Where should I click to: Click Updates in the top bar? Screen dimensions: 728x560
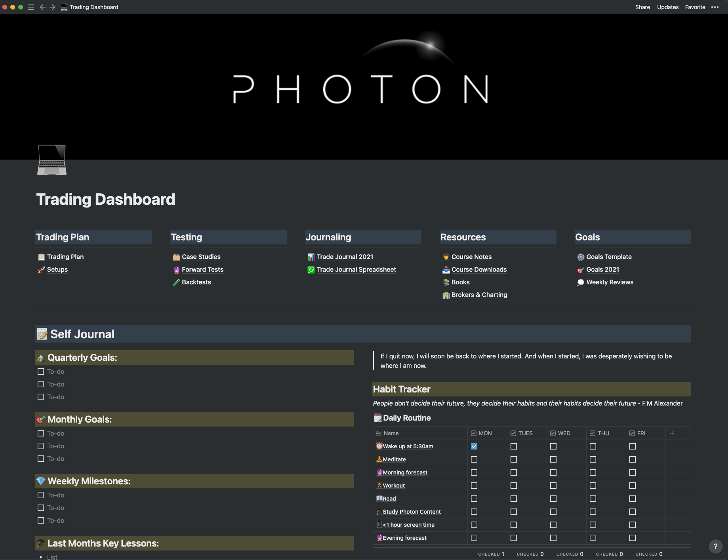click(668, 7)
